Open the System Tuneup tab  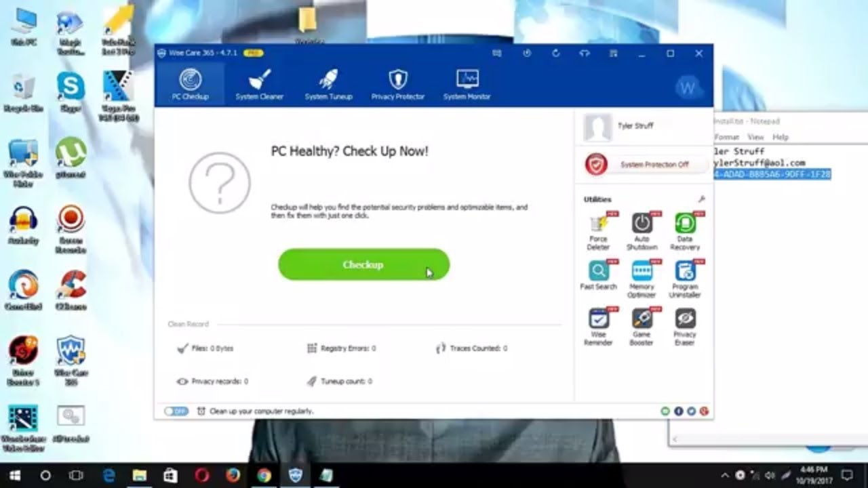[x=328, y=85]
